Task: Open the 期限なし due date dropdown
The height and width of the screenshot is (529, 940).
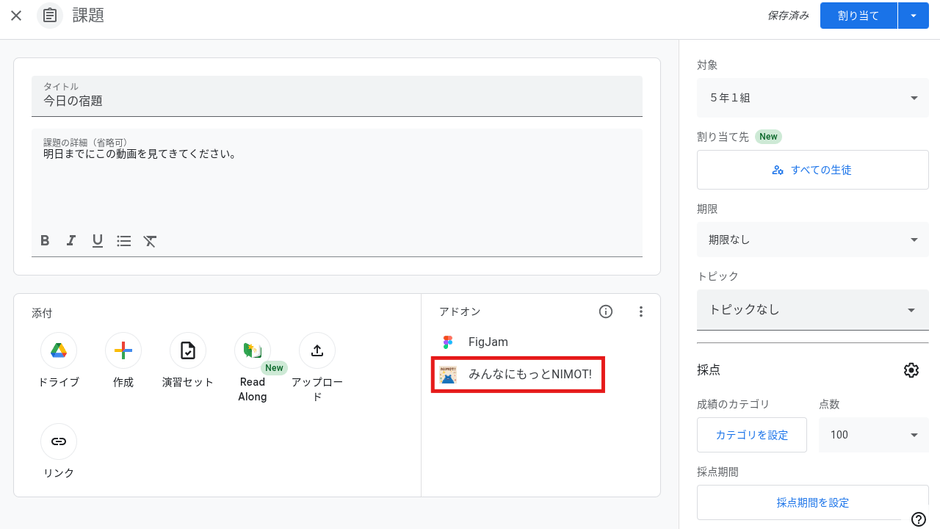Action: (x=812, y=240)
